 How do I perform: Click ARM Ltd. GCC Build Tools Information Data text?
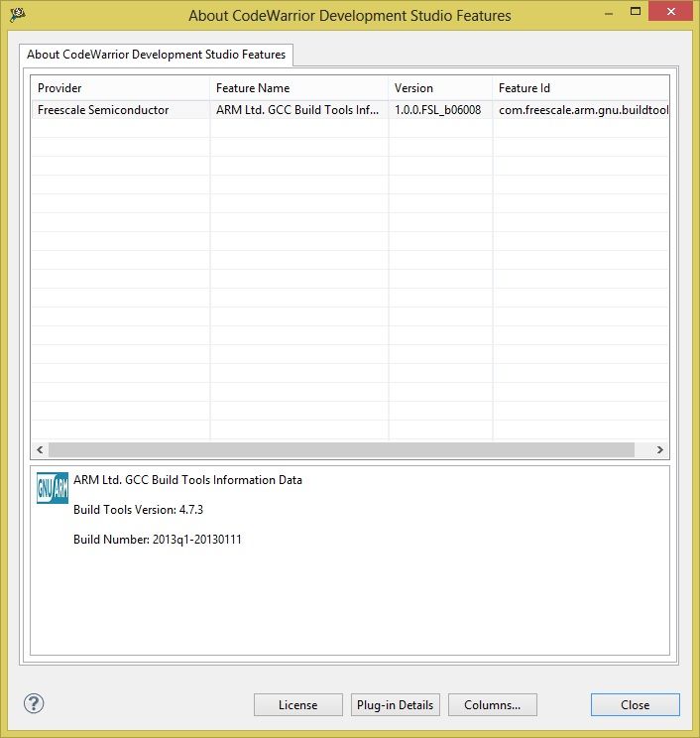tap(187, 480)
